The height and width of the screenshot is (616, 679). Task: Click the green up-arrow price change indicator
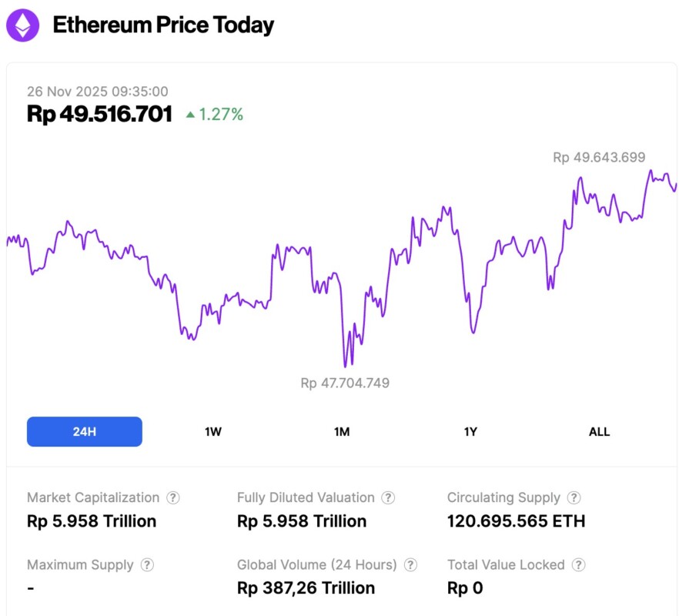[x=190, y=115]
